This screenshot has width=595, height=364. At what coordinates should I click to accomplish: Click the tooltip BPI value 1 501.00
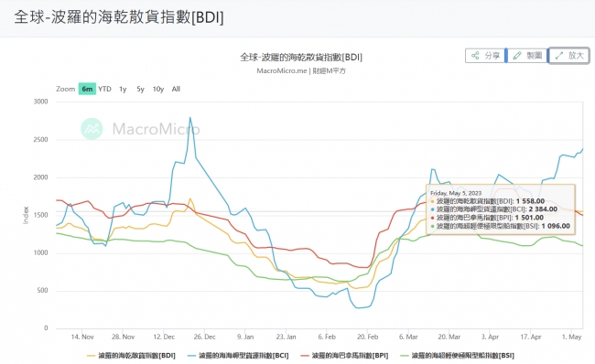(x=529, y=218)
